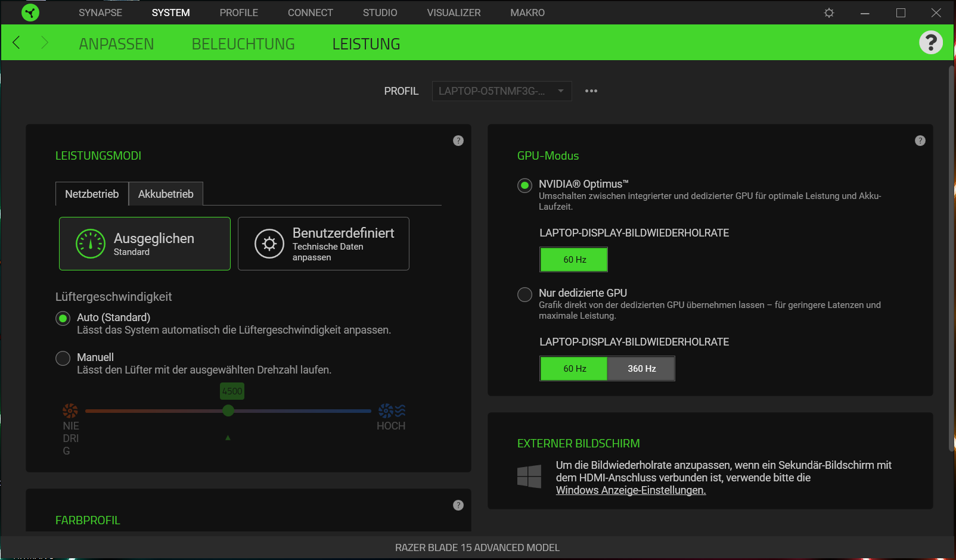Choose 360 Hz refresh rate
The width and height of the screenshot is (956, 560).
[x=641, y=369]
